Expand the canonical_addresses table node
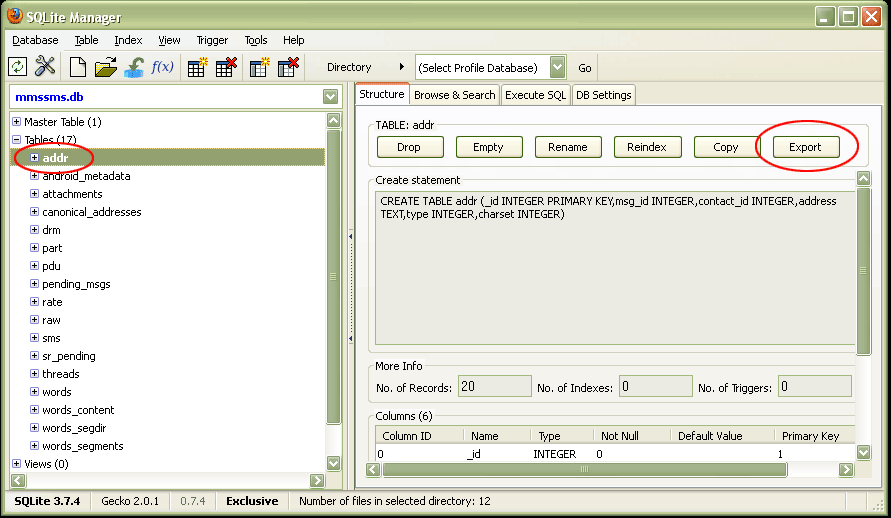This screenshot has height=518, width=891. click(x=35, y=212)
